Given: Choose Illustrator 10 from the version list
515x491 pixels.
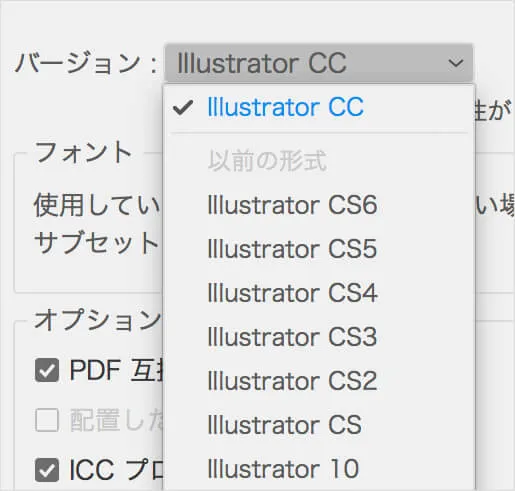Looking at the screenshot, I should click(319, 469).
